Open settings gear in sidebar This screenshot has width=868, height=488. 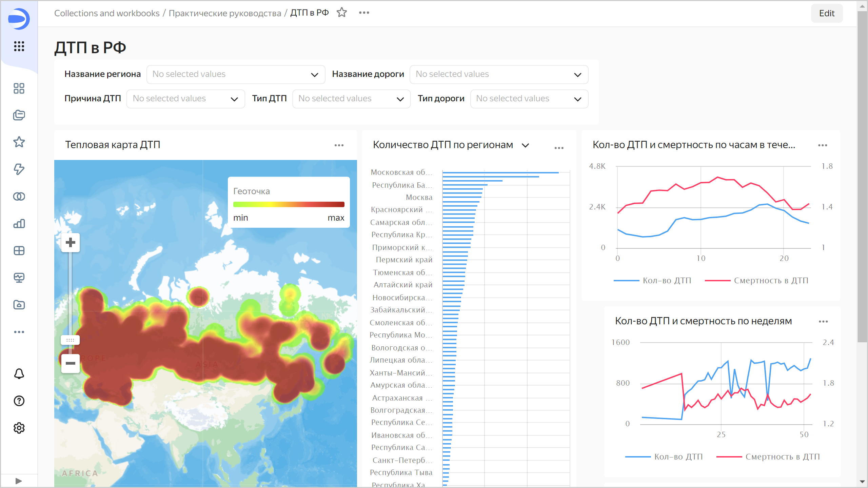(19, 428)
